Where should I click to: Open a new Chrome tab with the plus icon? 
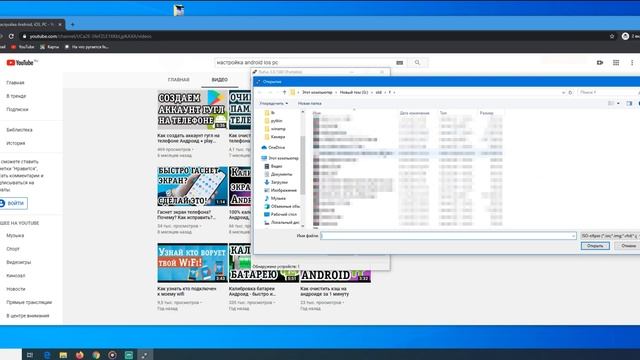[x=72, y=24]
